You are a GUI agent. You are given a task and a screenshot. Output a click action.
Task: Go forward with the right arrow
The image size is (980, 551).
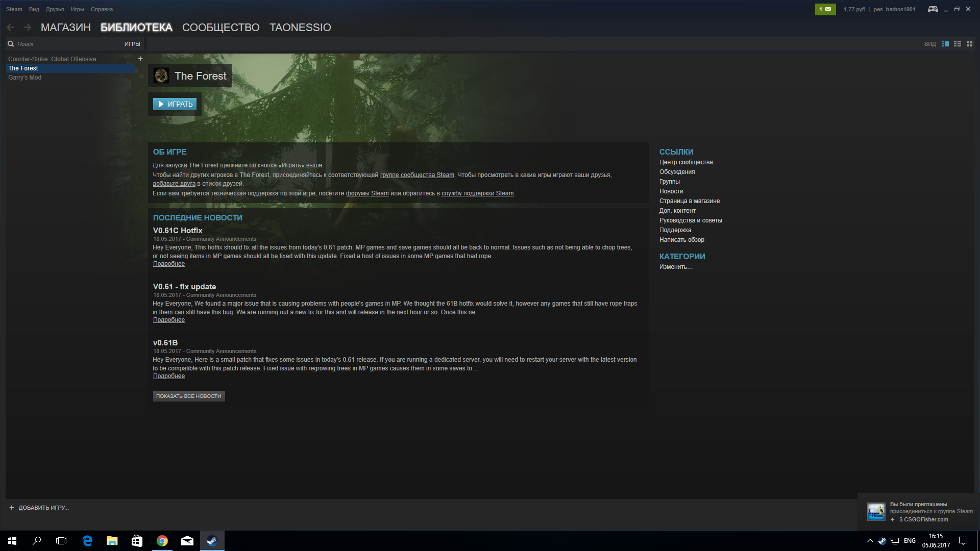point(28,28)
